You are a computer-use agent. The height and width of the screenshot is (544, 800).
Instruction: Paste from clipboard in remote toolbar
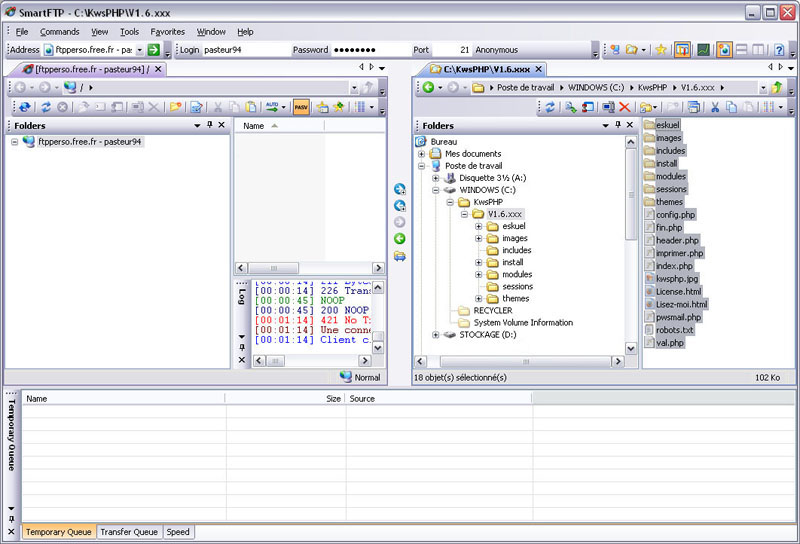coord(251,107)
